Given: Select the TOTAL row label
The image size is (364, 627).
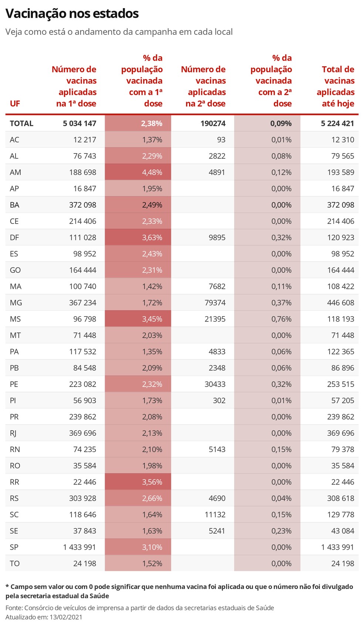Looking at the screenshot, I should click(21, 124).
